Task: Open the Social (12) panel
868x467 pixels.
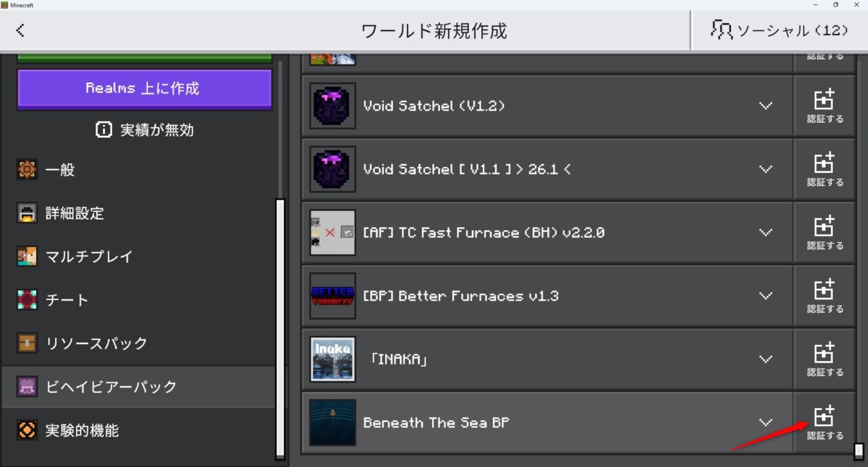Action: tap(779, 31)
